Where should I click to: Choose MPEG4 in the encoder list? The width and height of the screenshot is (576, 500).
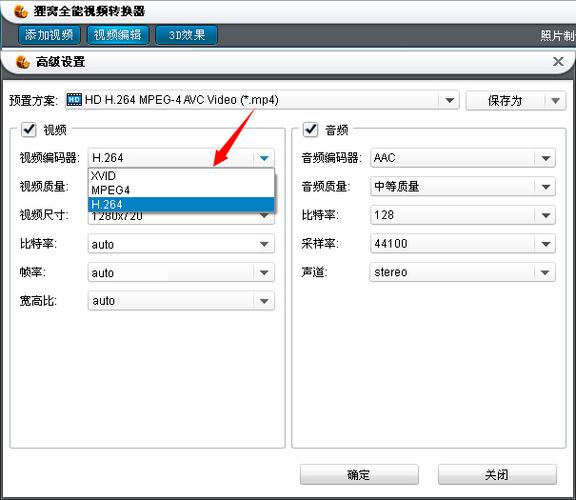click(181, 190)
